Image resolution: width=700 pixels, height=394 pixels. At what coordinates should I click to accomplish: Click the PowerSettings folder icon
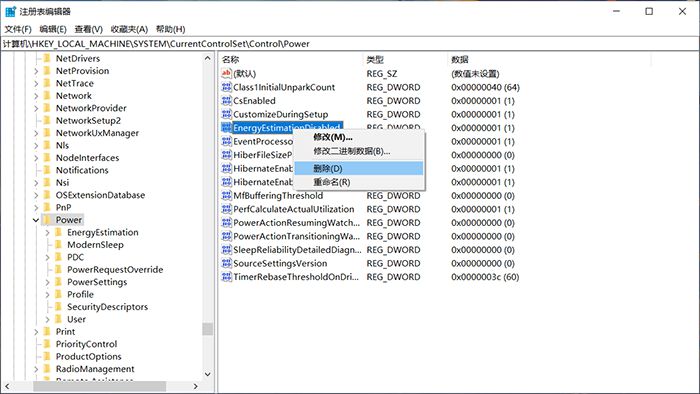pyautogui.click(x=58, y=282)
